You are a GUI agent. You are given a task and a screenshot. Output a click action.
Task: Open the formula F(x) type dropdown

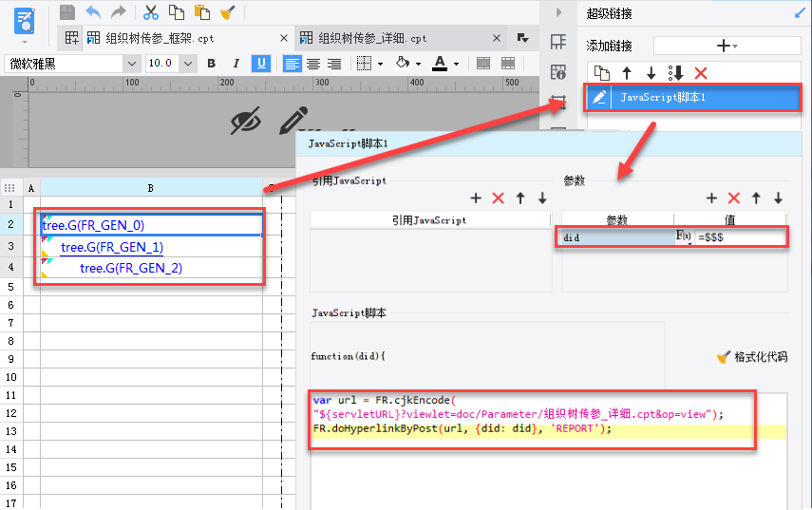684,237
